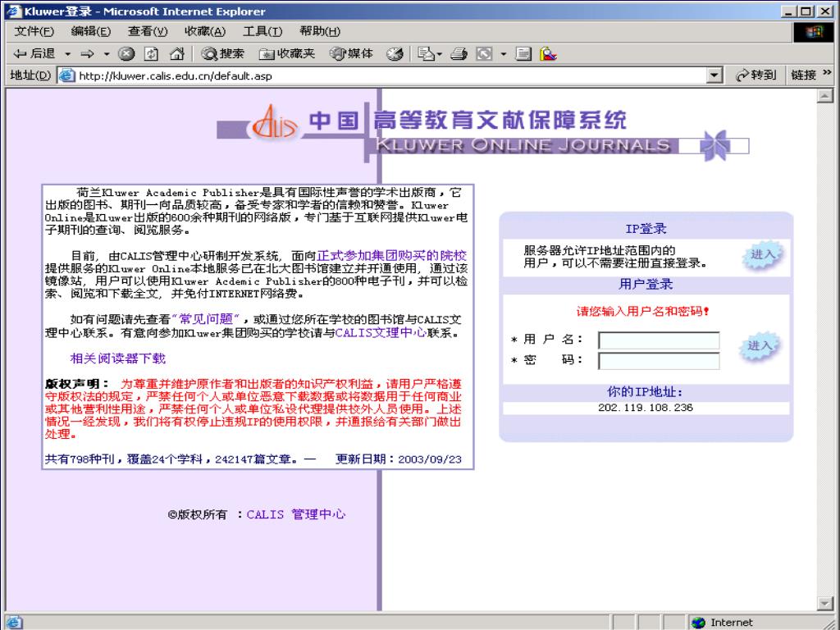
Task: Open the 文件(F) menu
Action: click(34, 31)
